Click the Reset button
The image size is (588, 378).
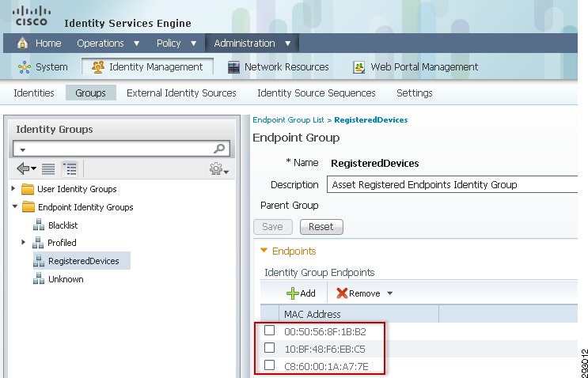coord(321,227)
